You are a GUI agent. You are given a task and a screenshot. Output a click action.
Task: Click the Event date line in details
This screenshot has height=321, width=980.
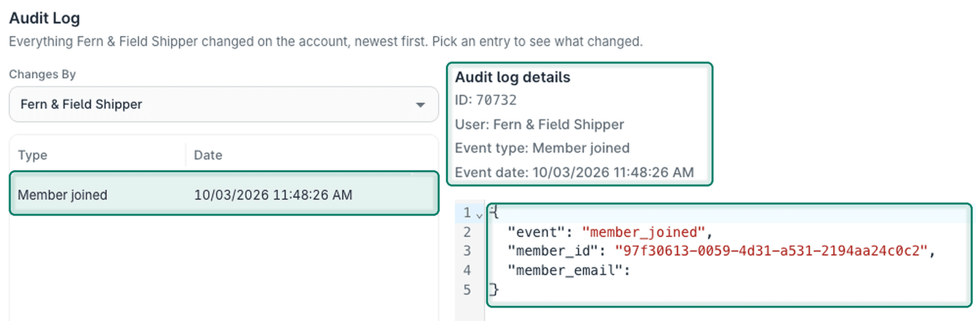574,172
